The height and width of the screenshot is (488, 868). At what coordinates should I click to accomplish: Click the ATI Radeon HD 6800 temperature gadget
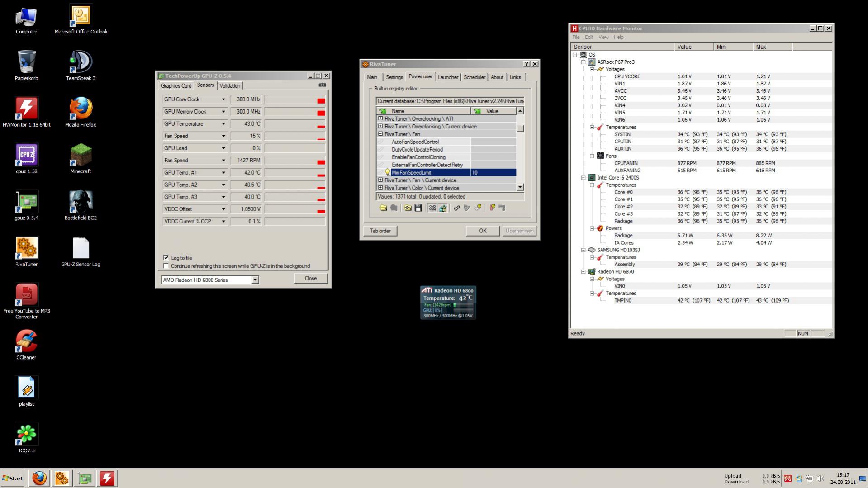point(448,303)
